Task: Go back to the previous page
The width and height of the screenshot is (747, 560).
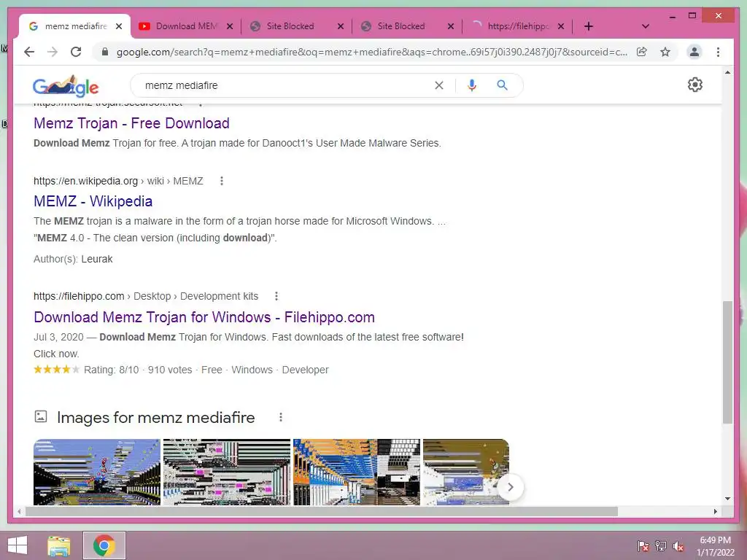Action: pos(29,52)
